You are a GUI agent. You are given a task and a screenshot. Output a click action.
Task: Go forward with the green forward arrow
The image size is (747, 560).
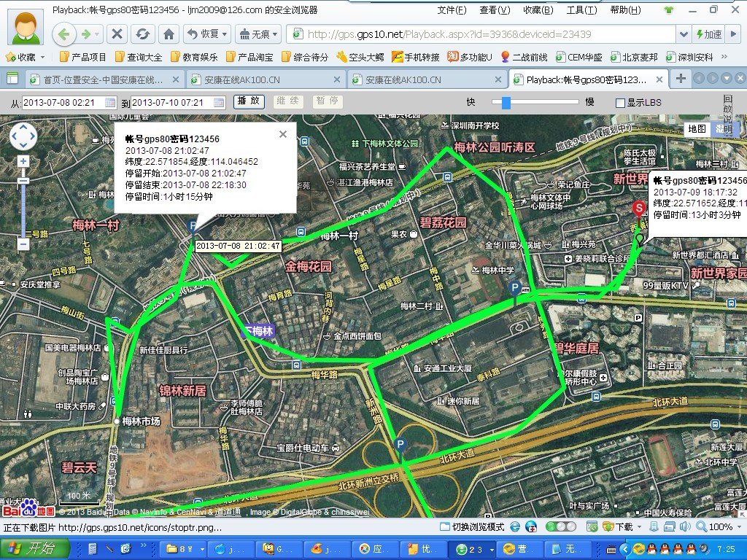click(86, 34)
